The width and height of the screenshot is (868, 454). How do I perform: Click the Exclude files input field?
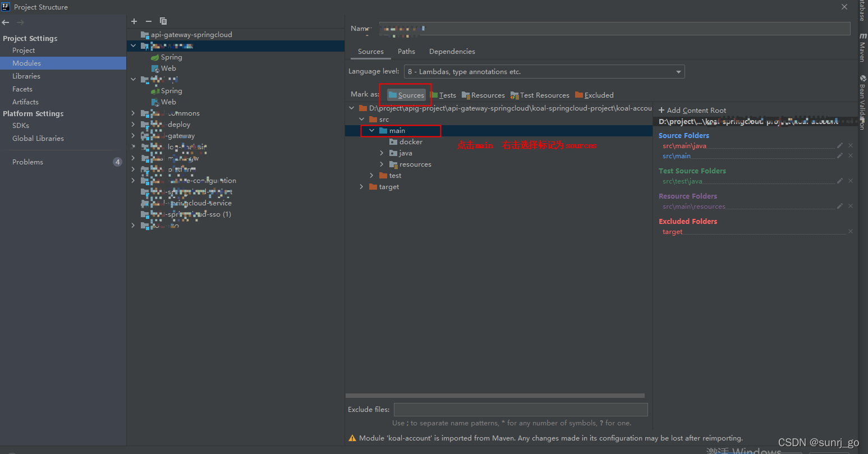[x=521, y=410]
